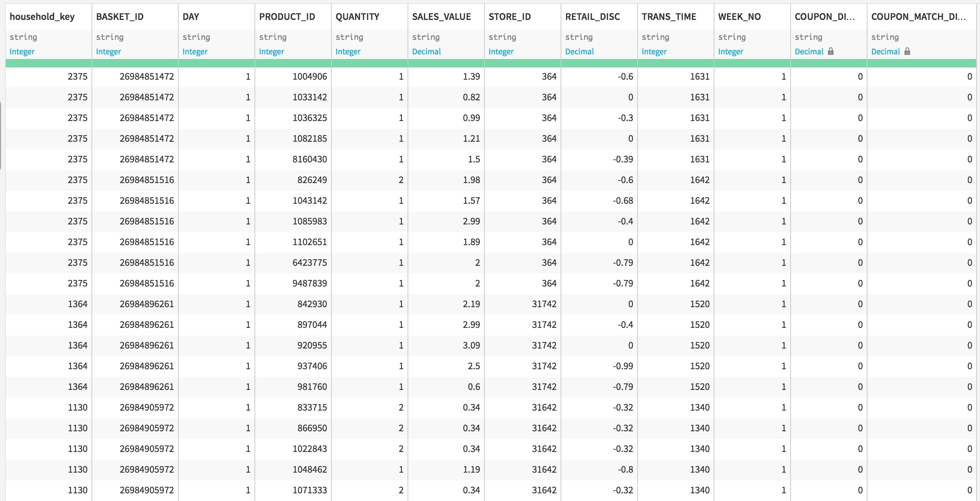Click the green validity bar under SALES_VALUE

coord(446,63)
